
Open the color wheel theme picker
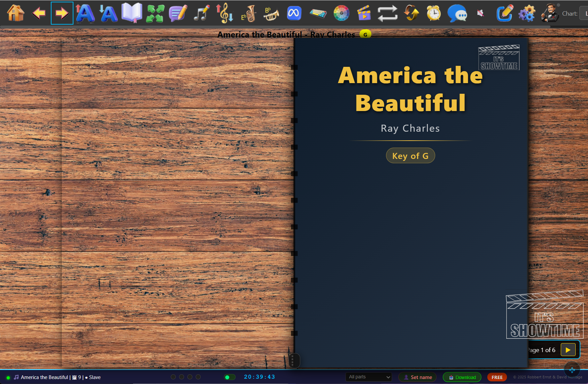pyautogui.click(x=341, y=13)
